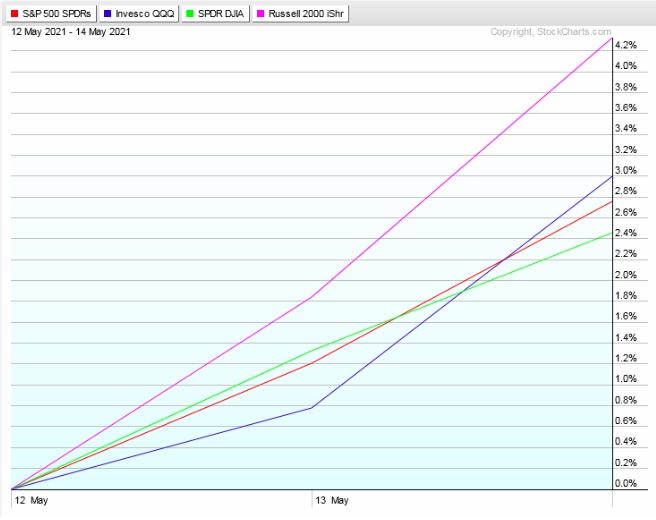
Task: Click the 1.8% y-axis label
Action: [625, 295]
